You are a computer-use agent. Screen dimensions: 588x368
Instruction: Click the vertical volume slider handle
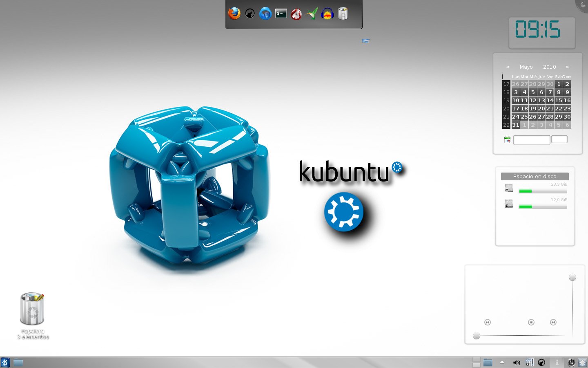(572, 277)
